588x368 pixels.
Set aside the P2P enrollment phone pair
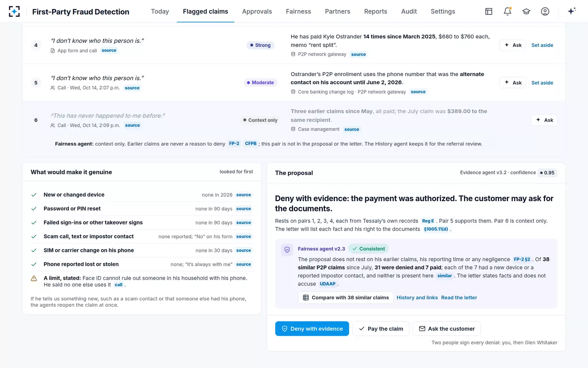point(542,83)
